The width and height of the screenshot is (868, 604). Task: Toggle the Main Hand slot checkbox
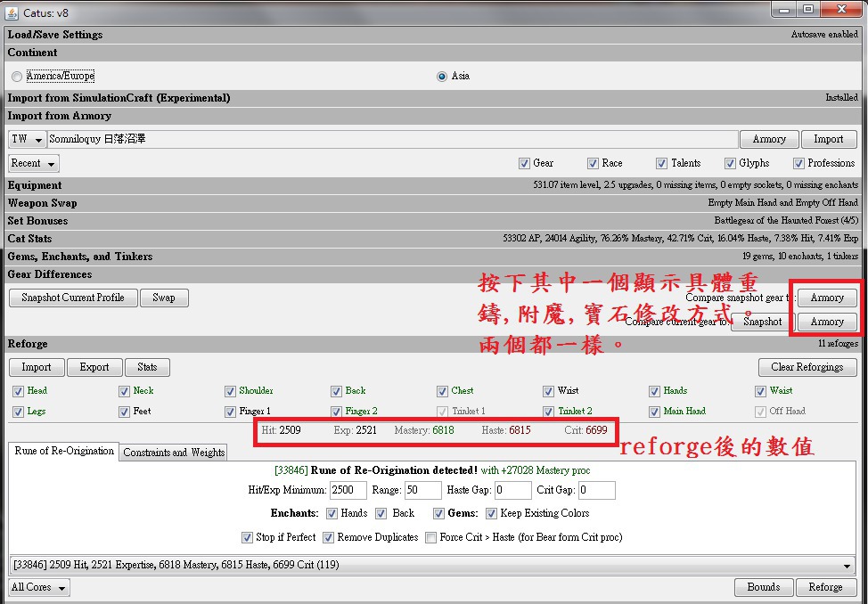pyautogui.click(x=654, y=412)
